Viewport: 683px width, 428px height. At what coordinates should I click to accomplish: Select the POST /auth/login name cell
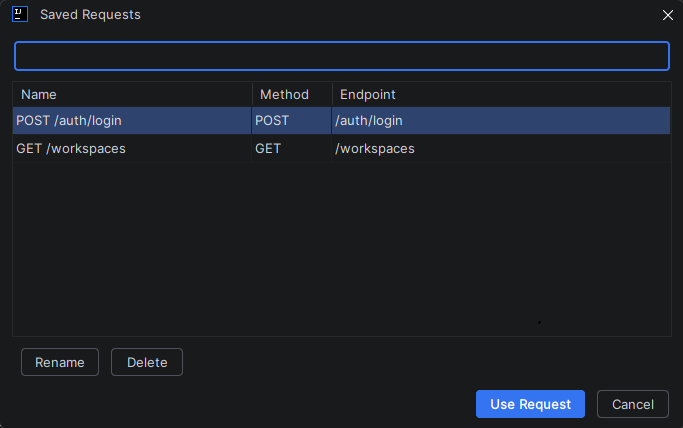click(x=132, y=121)
